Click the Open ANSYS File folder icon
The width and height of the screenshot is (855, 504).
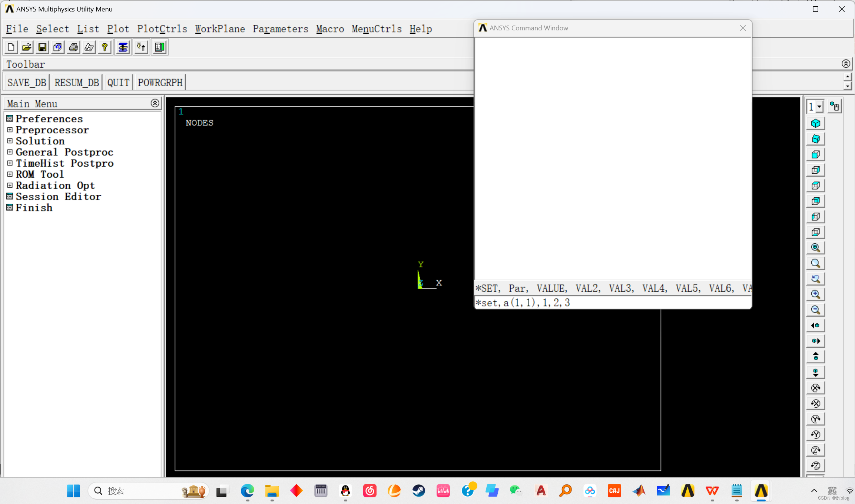coord(27,47)
